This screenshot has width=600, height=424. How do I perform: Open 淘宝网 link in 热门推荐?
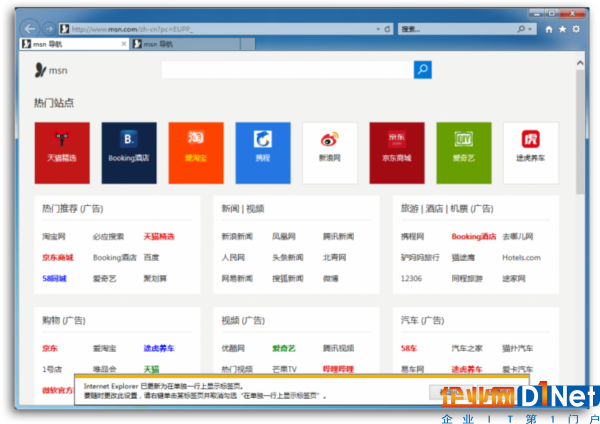(x=54, y=236)
